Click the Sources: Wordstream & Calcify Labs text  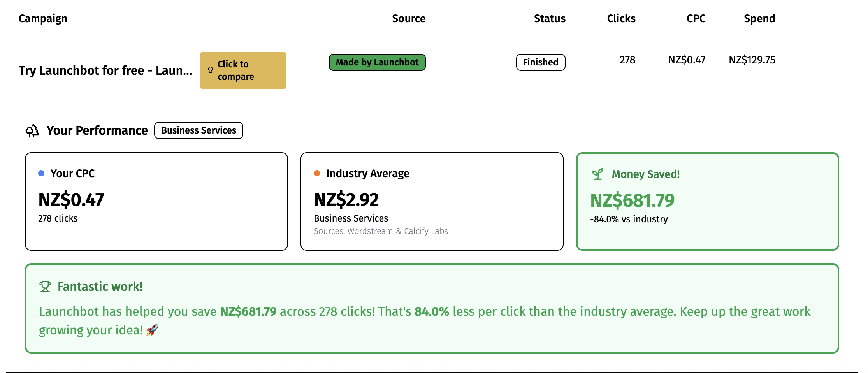[x=381, y=231]
